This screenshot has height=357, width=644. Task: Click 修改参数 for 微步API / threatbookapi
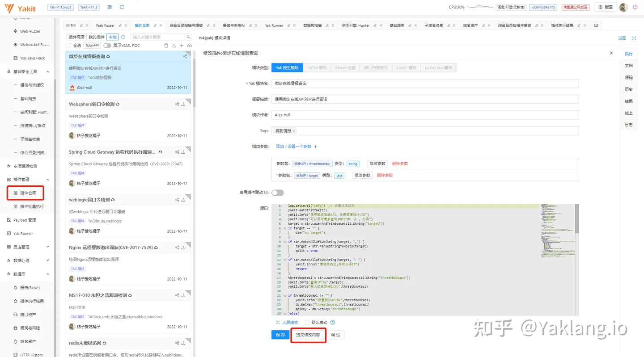tap(377, 164)
